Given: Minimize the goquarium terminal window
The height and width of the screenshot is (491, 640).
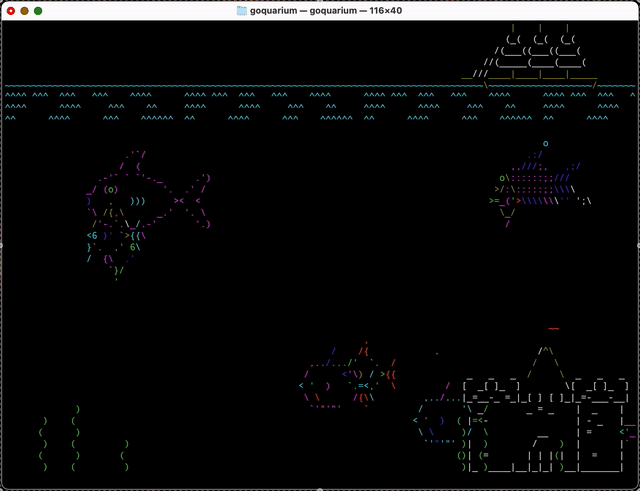Looking at the screenshot, I should 24,10.
